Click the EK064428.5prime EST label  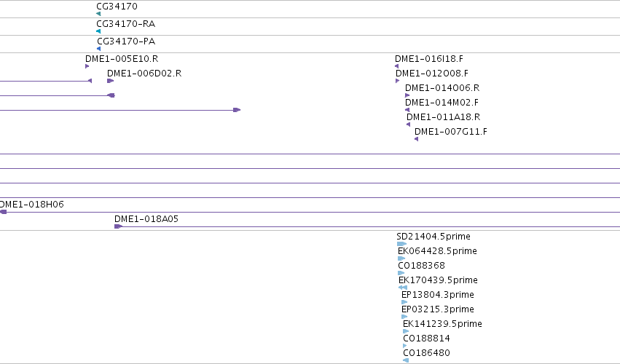437,251
